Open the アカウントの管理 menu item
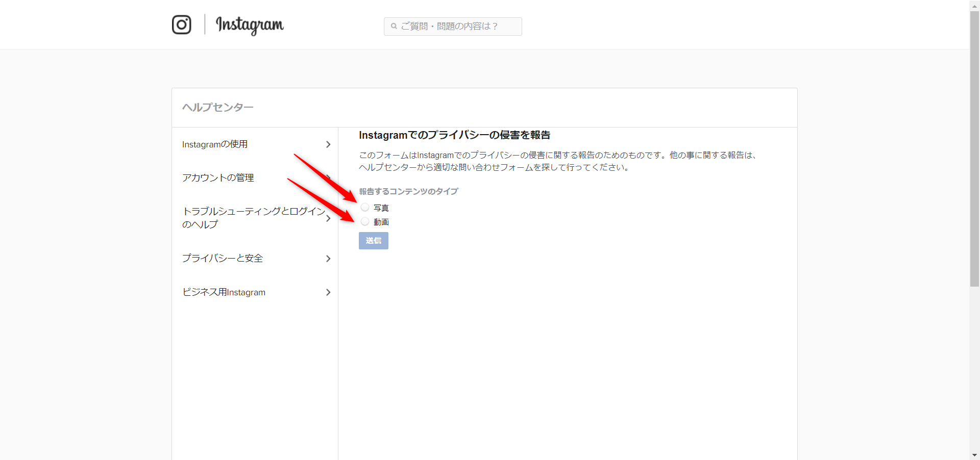The height and width of the screenshot is (460, 980). click(255, 177)
